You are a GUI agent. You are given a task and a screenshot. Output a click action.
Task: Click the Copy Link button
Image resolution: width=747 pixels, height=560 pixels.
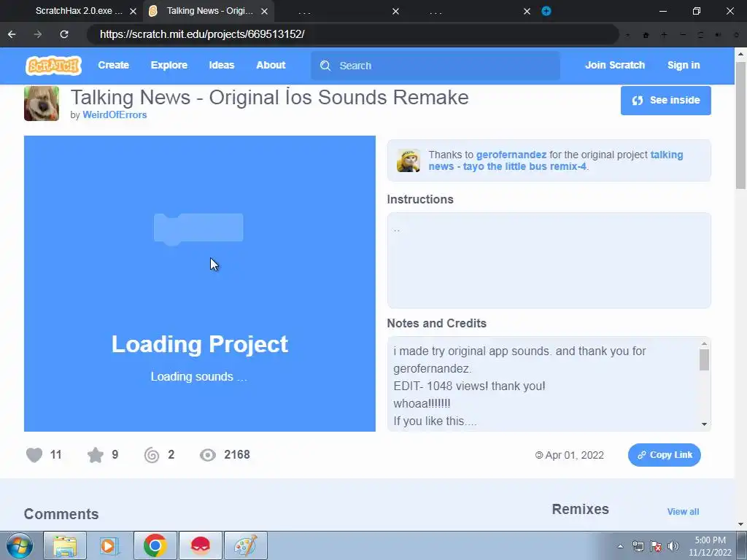point(664,455)
